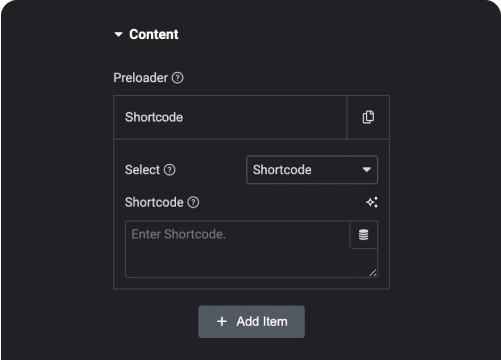
Task: Click the text area resize handle
Action: pos(373,273)
